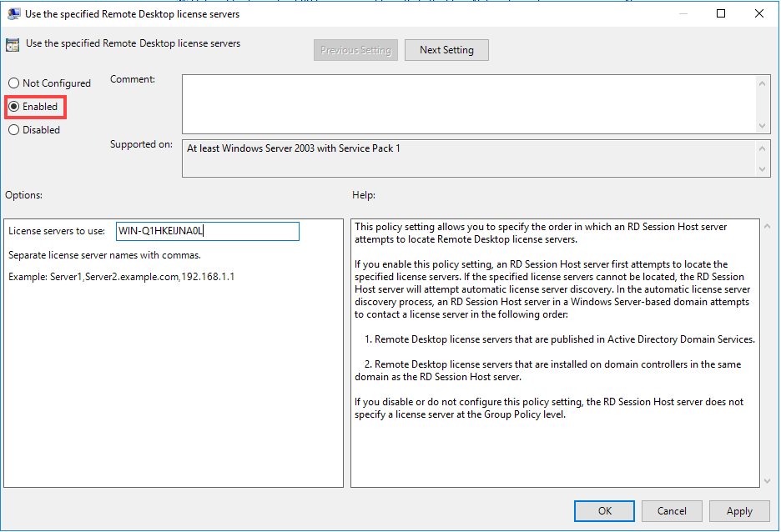Click the Supported on text box
This screenshot has height=532, width=781.
[469, 158]
